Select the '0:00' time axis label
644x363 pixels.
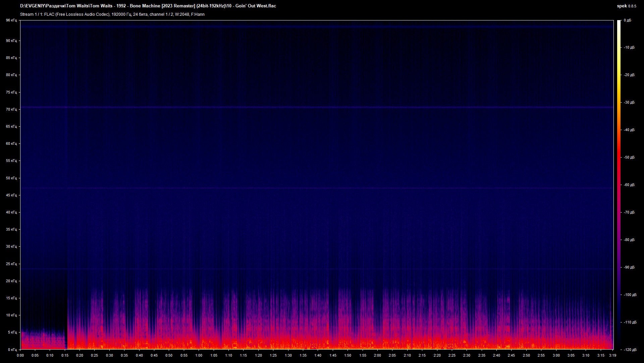point(20,355)
